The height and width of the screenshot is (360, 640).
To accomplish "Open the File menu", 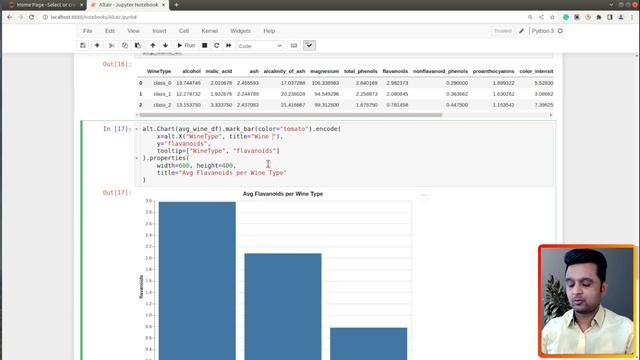I will tap(88, 31).
